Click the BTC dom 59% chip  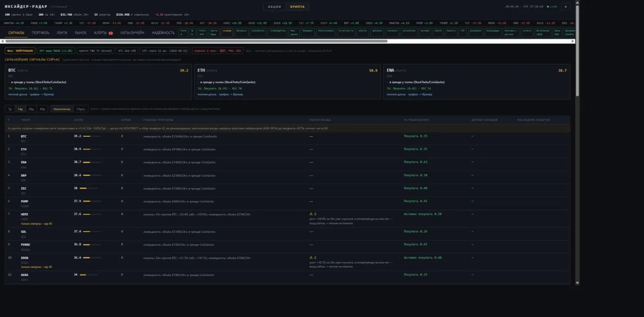[127, 51]
